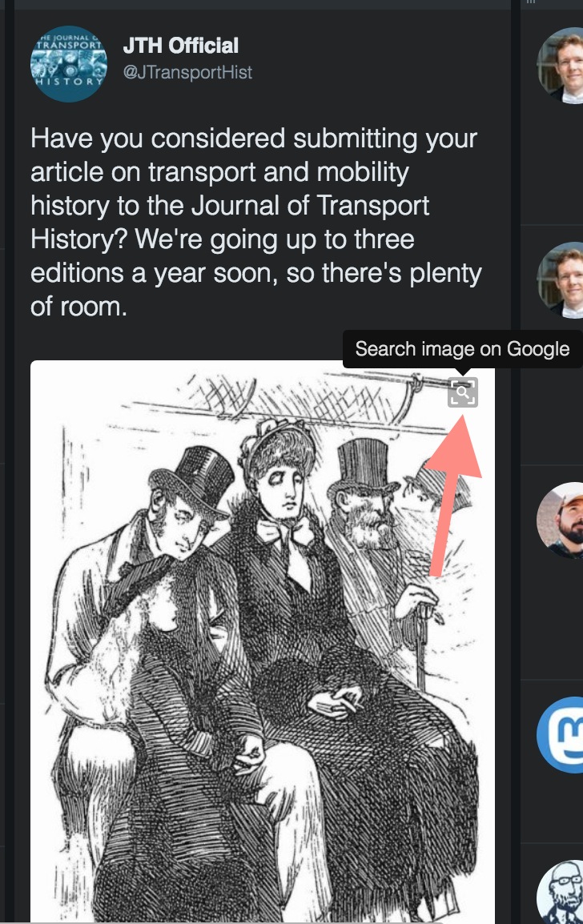Click the header bar above the JTH tweet
The image size is (583, 924).
point(263,4)
